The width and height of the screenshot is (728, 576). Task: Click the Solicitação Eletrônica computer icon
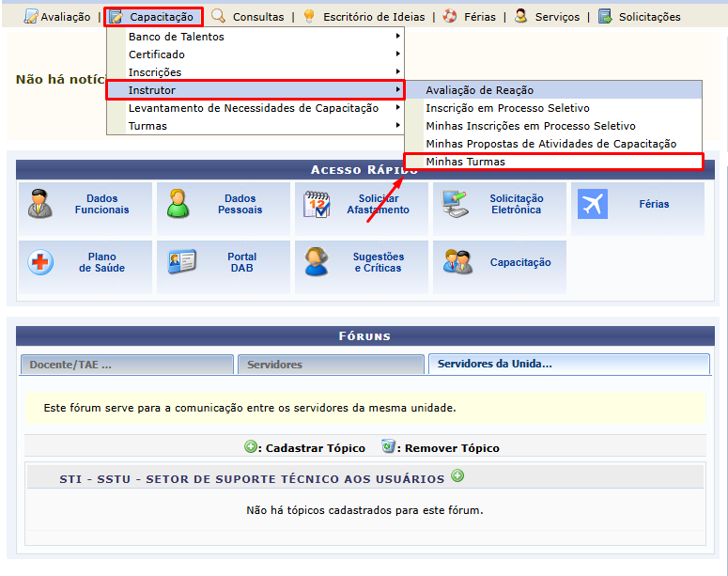[454, 204]
